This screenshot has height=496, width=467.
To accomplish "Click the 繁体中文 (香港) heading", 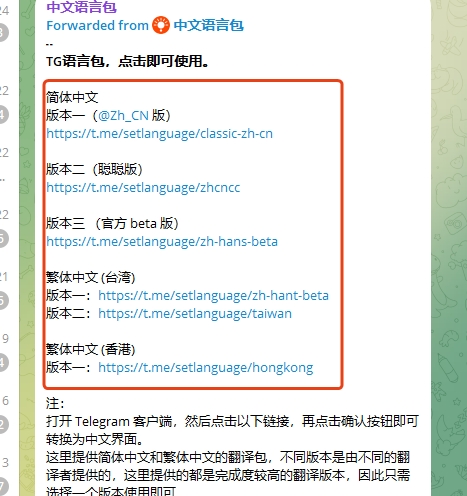I will click(x=91, y=350).
